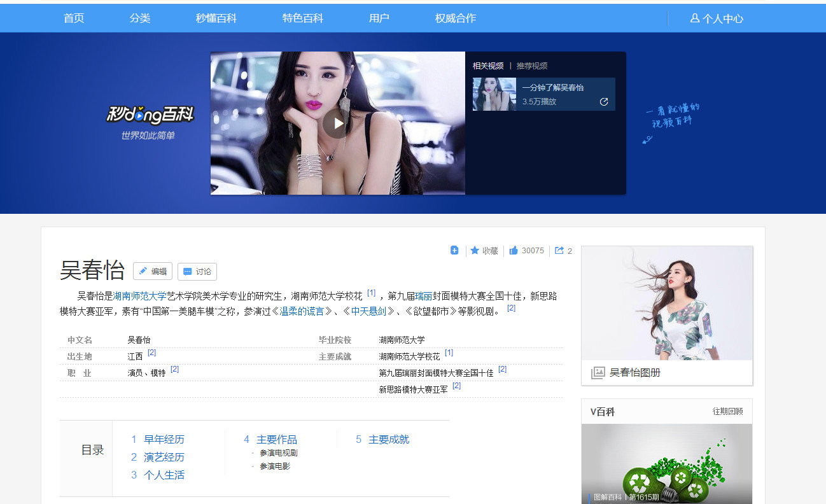Screen dimensions: 826x504
Task: Click the 一分钟了解吴春怡 video thumbnail
Action: point(494,93)
